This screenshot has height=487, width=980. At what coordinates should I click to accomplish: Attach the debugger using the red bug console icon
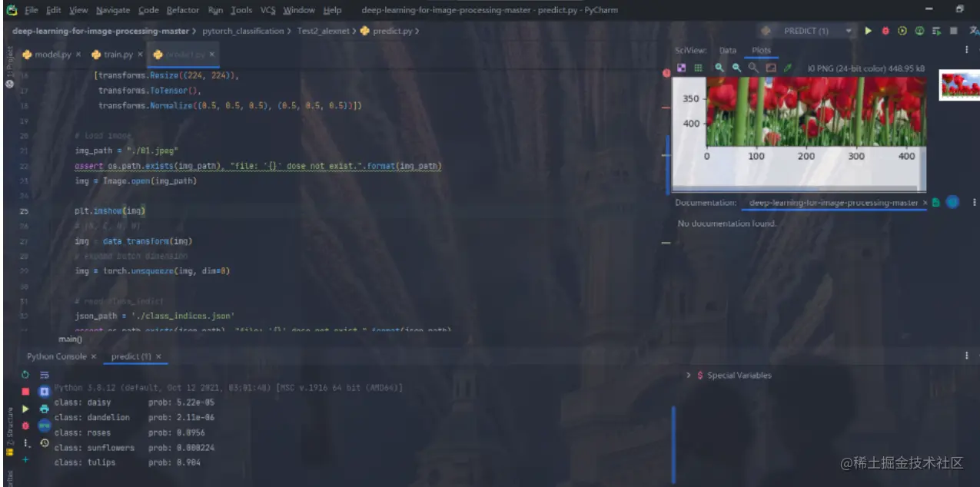coord(25,426)
